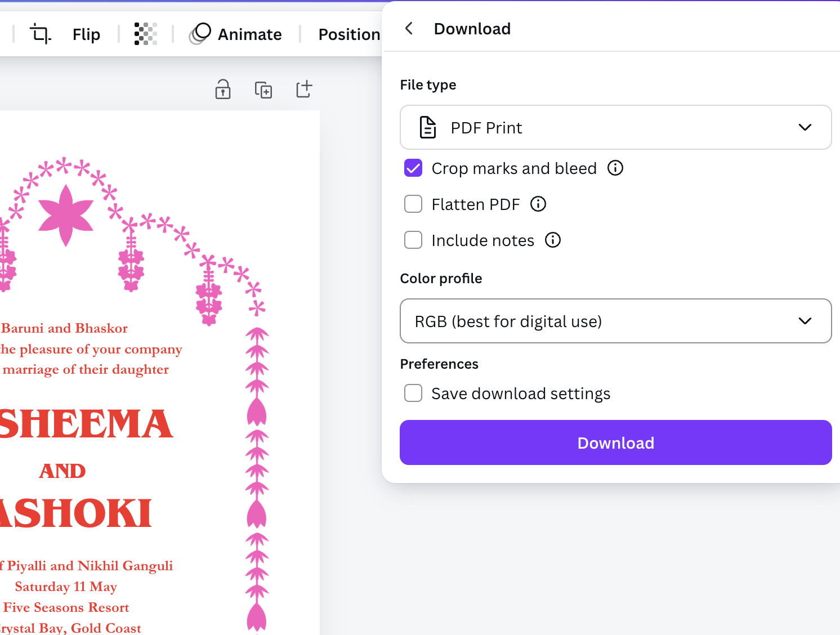840x635 pixels.
Task: Expand the RGB color profile dropdown
Action: [615, 321]
